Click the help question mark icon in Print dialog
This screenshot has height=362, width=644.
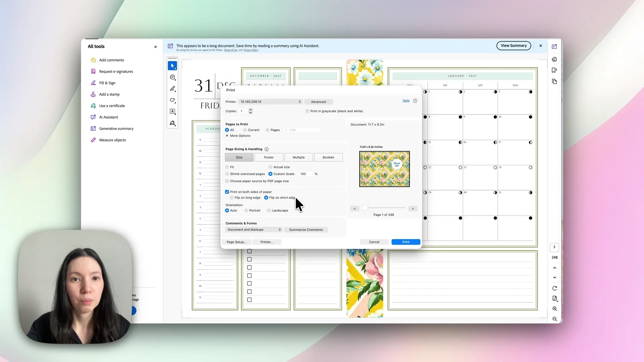[x=415, y=101]
